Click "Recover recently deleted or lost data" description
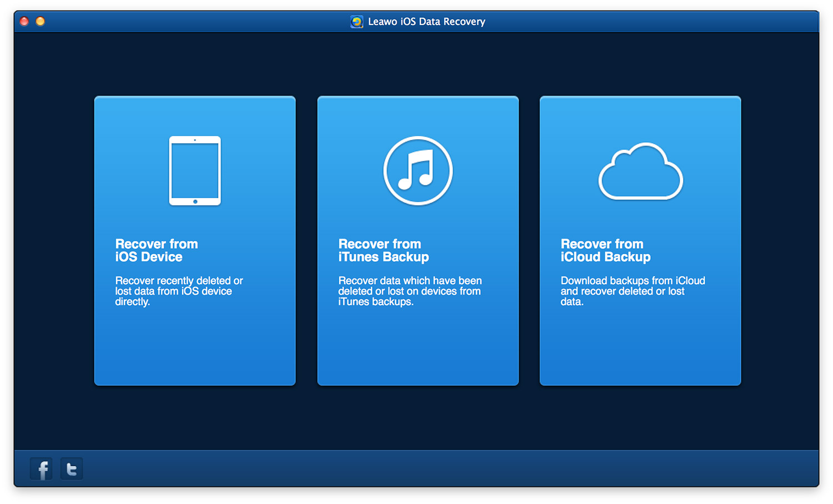Screen dimensions: 833x504 coord(178,291)
